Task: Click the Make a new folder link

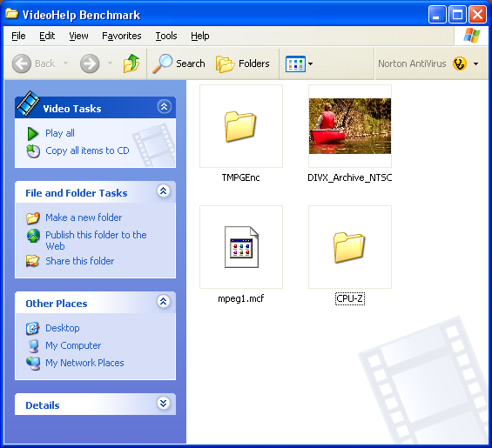Action: click(84, 217)
